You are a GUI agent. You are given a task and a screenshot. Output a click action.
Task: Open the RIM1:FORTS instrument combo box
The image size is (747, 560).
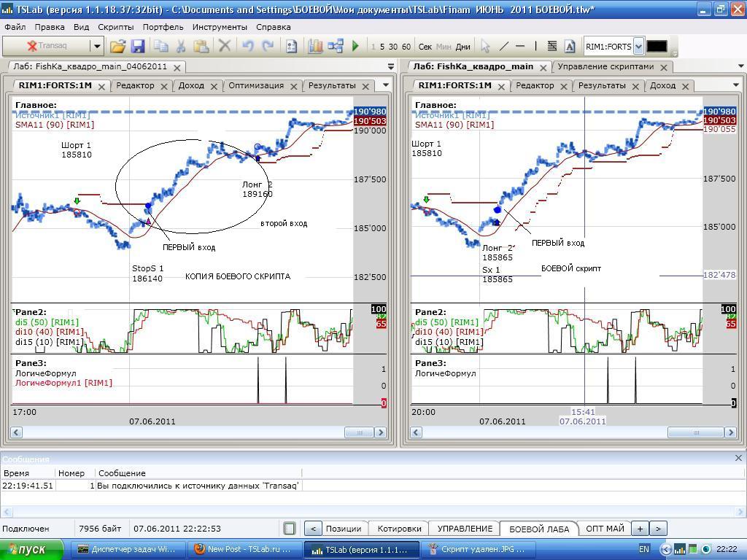point(638,47)
